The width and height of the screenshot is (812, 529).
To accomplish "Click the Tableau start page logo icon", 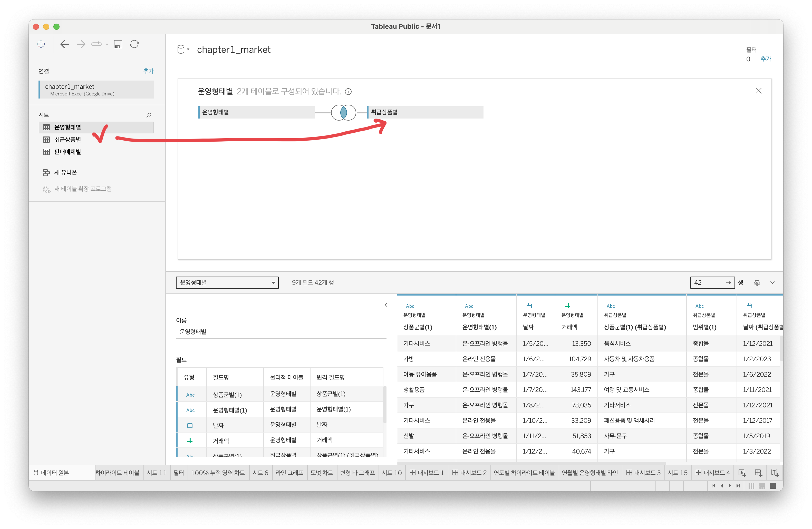I will pos(41,44).
